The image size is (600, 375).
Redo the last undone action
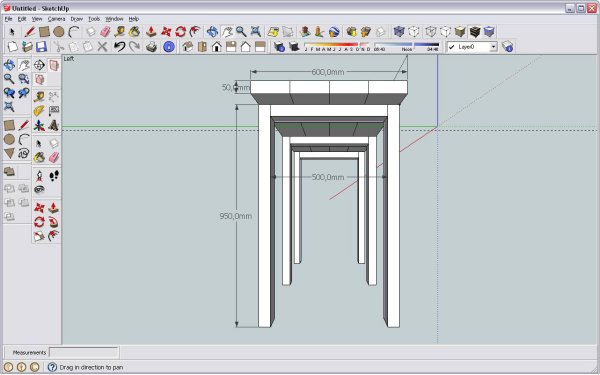134,47
